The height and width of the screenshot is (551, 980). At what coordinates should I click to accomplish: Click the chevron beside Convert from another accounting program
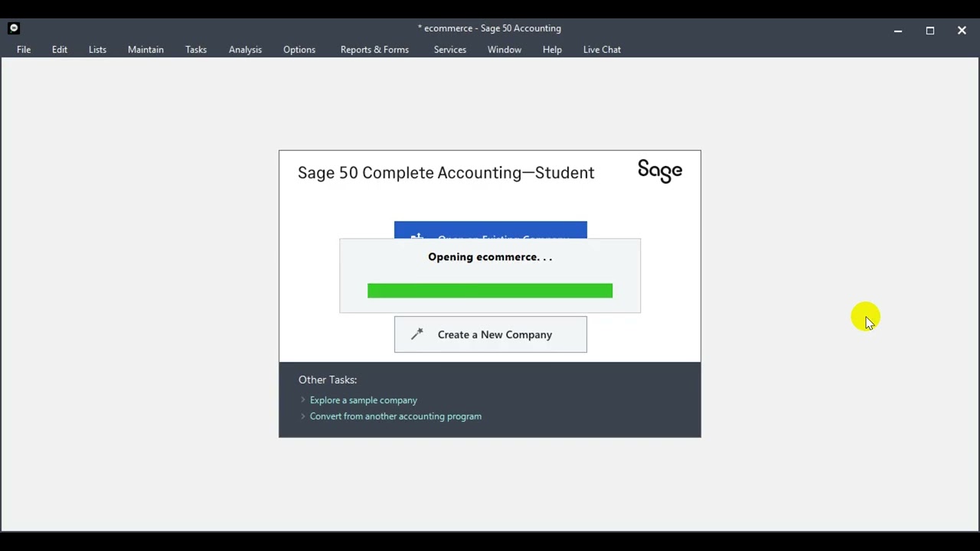(x=303, y=416)
